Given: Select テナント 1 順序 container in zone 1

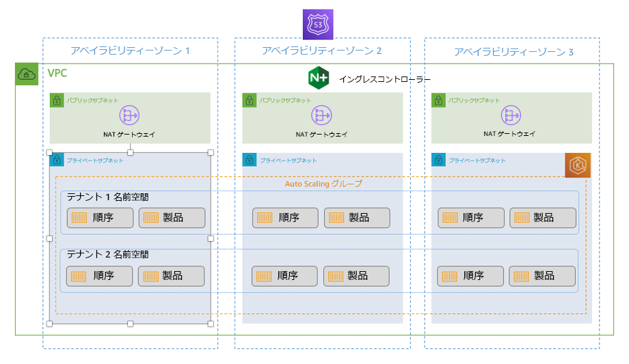Looking at the screenshot, I should [x=100, y=218].
